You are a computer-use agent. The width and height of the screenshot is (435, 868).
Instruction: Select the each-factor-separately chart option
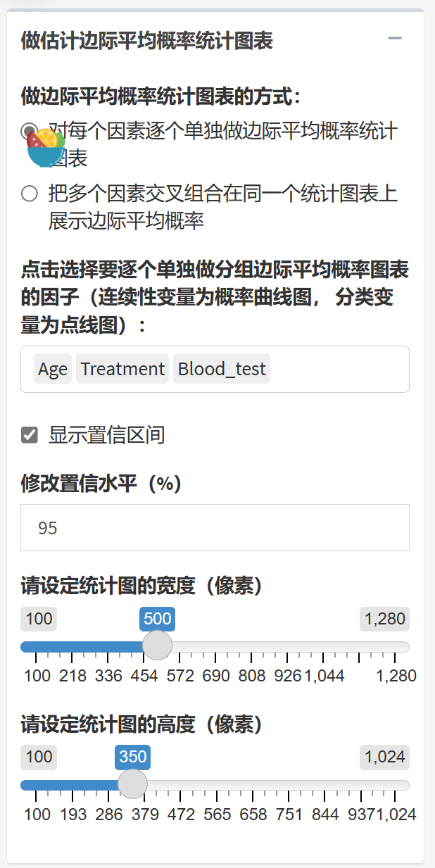pos(29,131)
